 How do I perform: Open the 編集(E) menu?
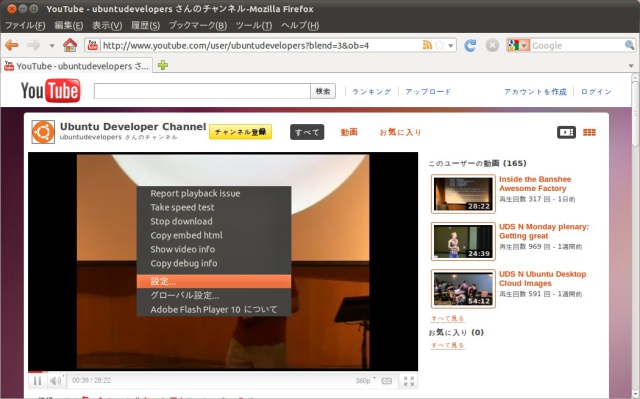coord(69,25)
